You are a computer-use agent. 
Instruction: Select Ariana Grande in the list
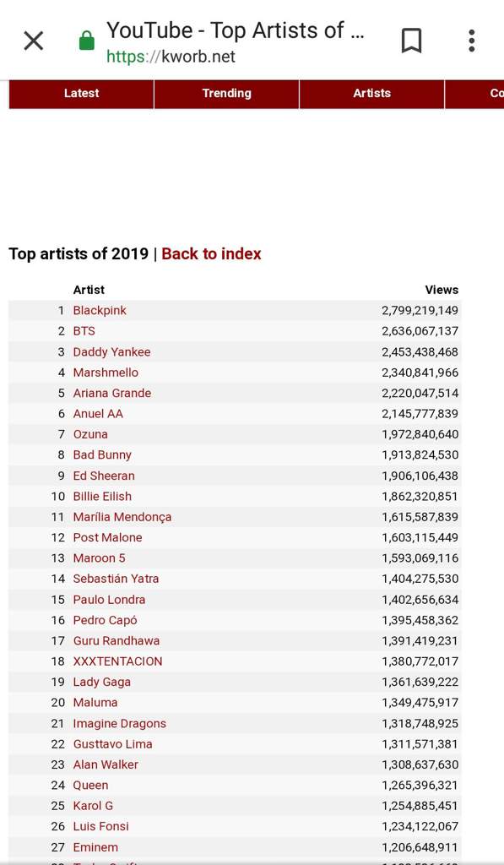[112, 394]
